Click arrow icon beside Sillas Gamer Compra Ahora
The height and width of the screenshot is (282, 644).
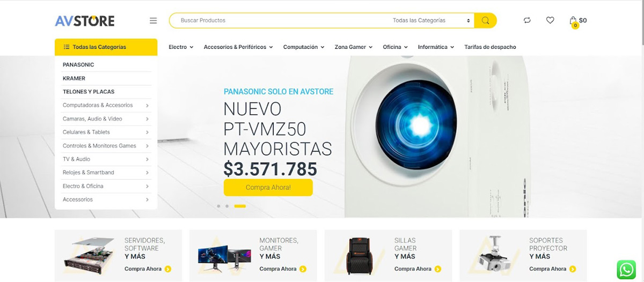438,269
